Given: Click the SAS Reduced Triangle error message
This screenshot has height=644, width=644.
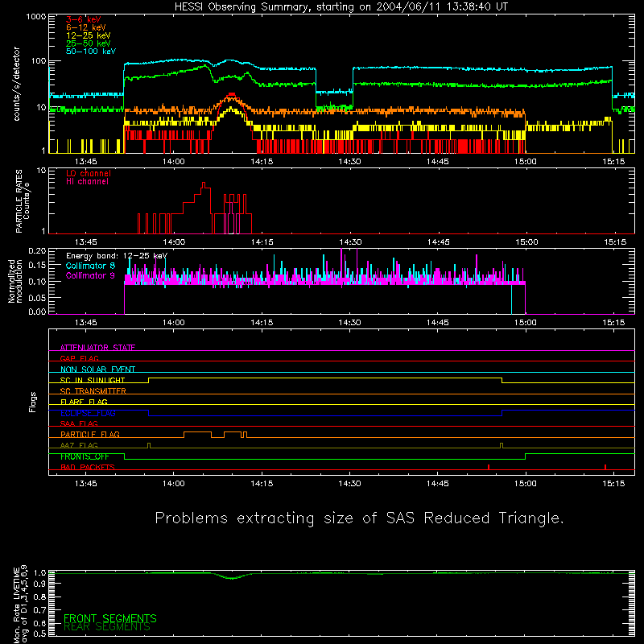Looking at the screenshot, I should (x=359, y=518).
